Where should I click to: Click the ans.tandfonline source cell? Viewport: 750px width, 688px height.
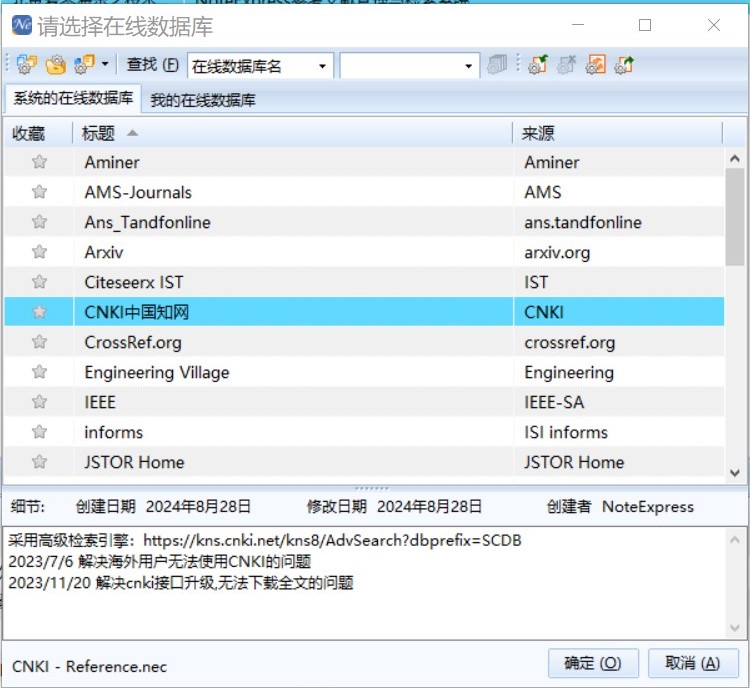click(583, 222)
